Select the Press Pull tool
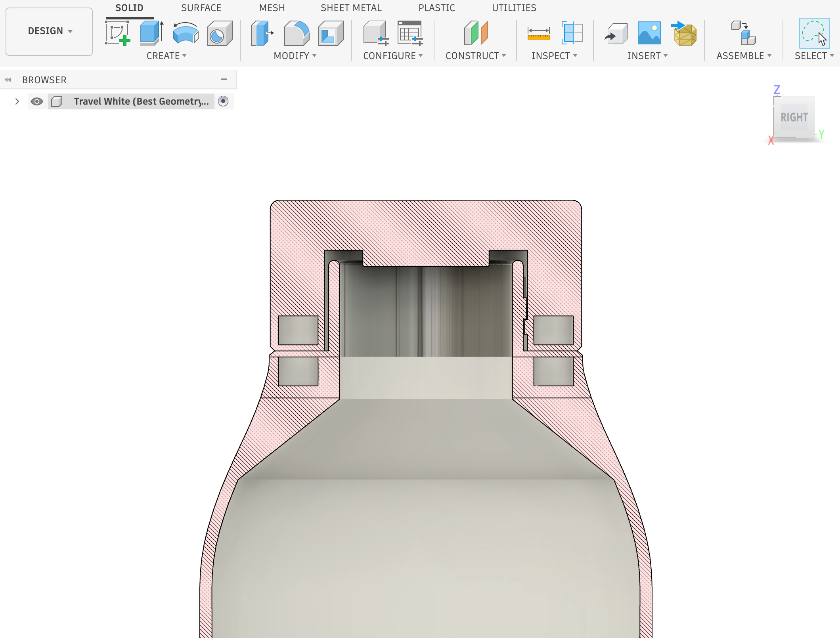Screen dimensions: 840x638 click(x=262, y=33)
